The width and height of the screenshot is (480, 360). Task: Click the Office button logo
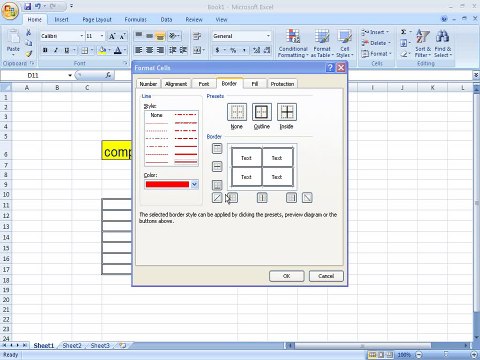coord(10,11)
